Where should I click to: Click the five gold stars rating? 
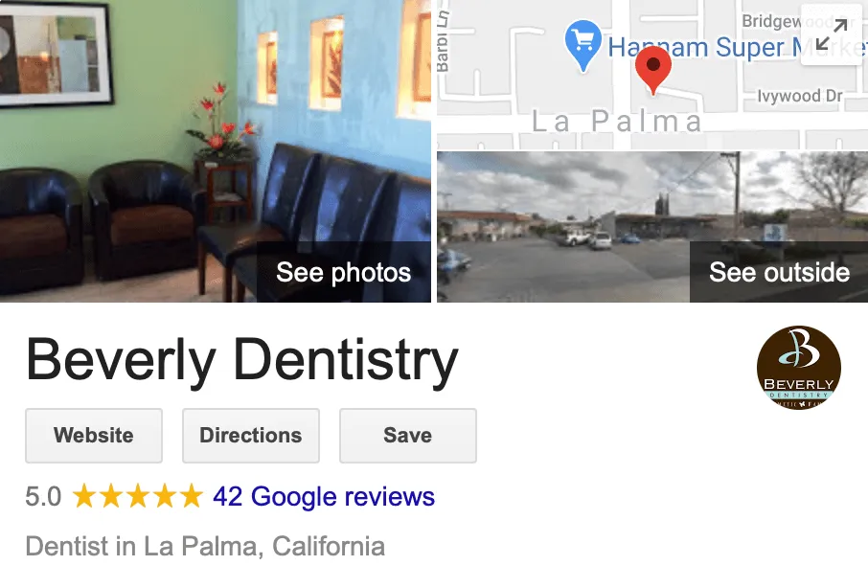coord(138,496)
